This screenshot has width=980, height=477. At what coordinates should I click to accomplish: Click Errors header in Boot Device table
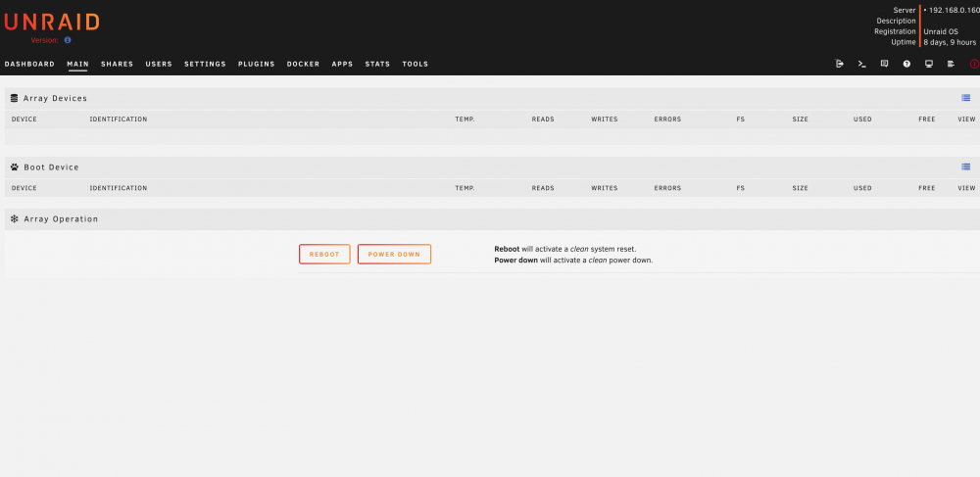pyautogui.click(x=667, y=188)
